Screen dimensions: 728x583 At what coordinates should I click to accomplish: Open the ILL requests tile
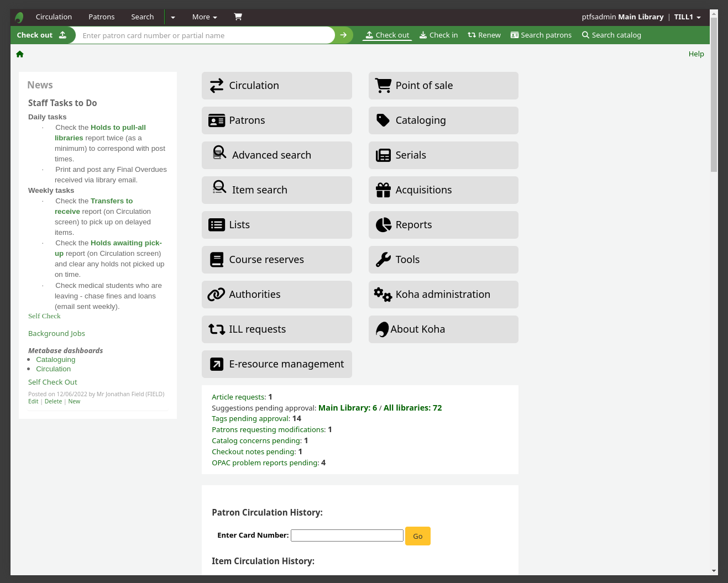click(276, 329)
